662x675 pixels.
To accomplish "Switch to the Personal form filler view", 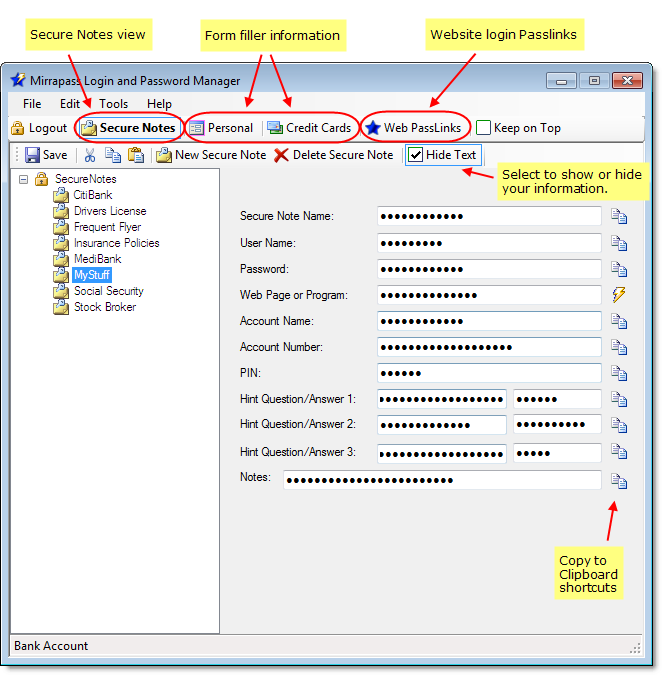I will (222, 128).
